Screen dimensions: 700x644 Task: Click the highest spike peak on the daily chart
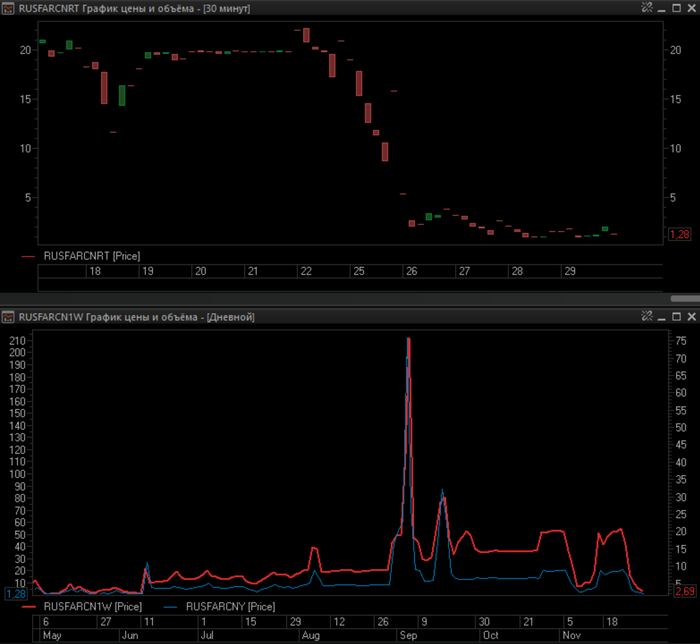point(408,340)
